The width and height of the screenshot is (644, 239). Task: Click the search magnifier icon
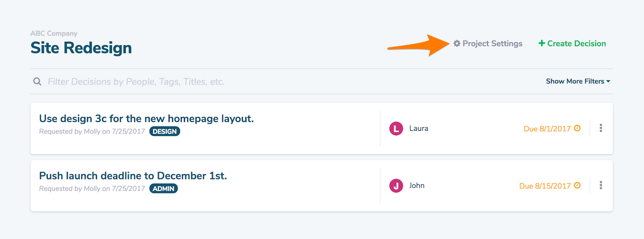pos(37,81)
